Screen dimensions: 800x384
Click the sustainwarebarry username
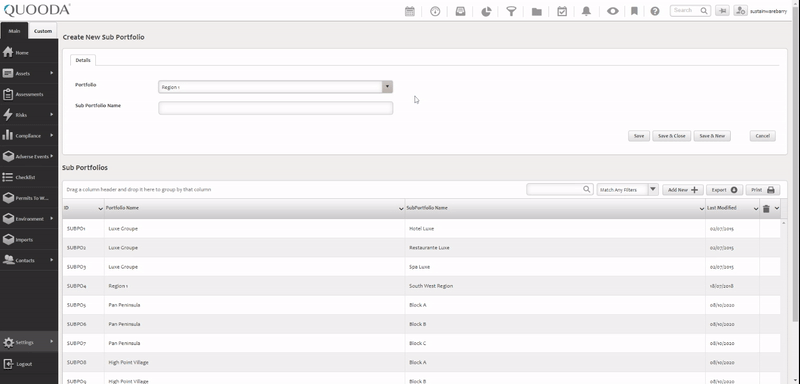(x=768, y=11)
